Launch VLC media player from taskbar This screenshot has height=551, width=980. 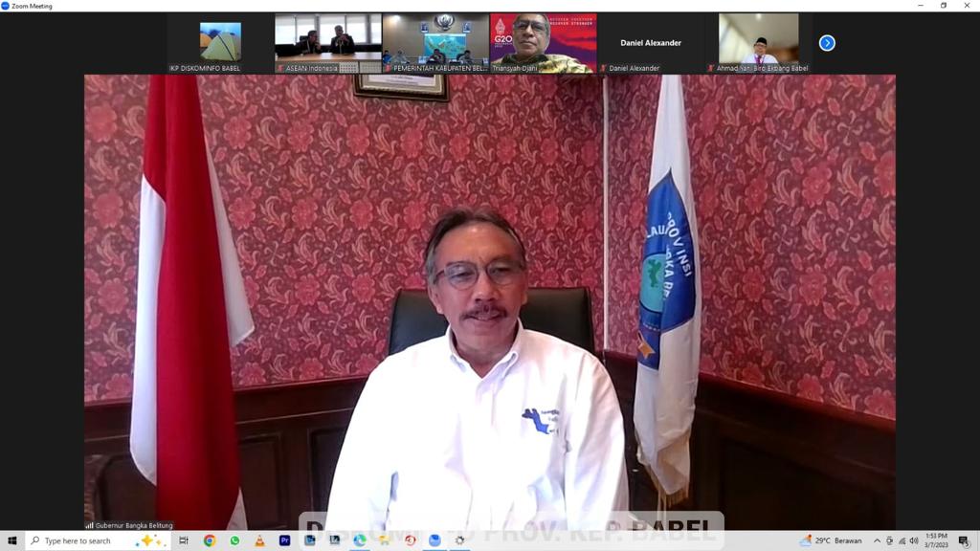pos(259,540)
